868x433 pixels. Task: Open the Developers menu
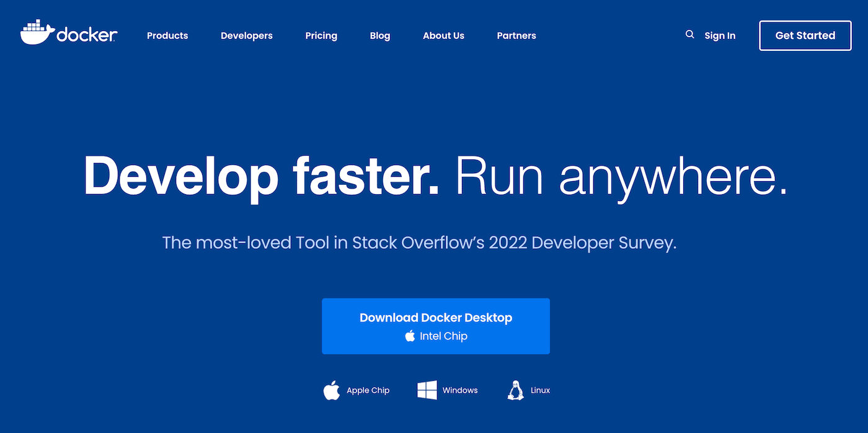[246, 35]
